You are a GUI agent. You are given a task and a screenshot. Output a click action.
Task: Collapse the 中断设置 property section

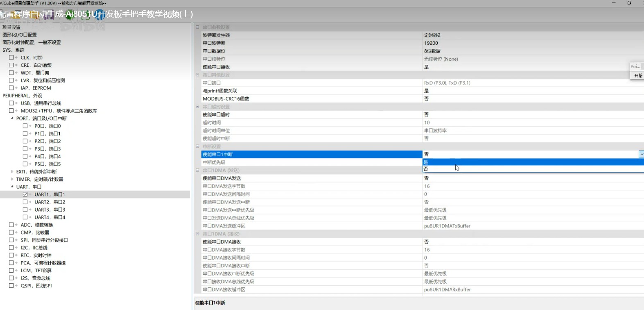tap(197, 146)
